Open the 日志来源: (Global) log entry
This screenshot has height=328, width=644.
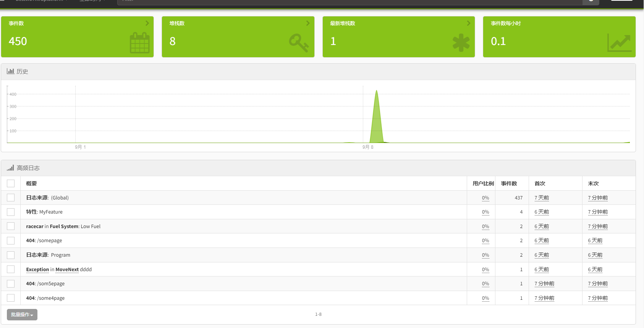[x=47, y=198]
